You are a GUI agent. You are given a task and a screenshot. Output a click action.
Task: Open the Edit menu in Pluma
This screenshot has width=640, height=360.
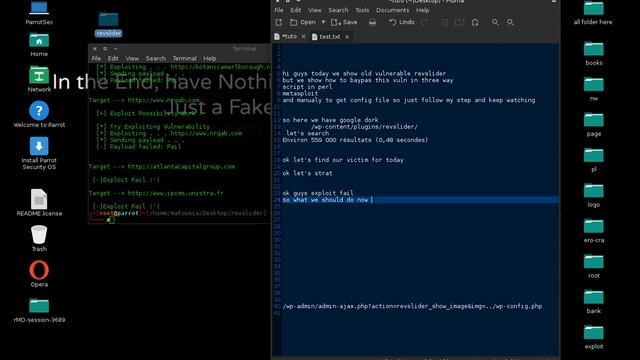click(296, 10)
